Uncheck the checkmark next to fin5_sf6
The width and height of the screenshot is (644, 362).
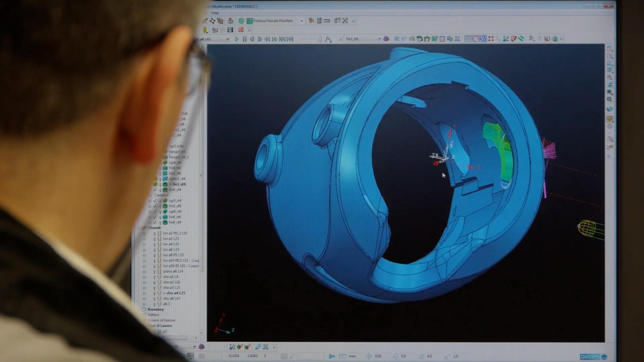click(x=155, y=206)
